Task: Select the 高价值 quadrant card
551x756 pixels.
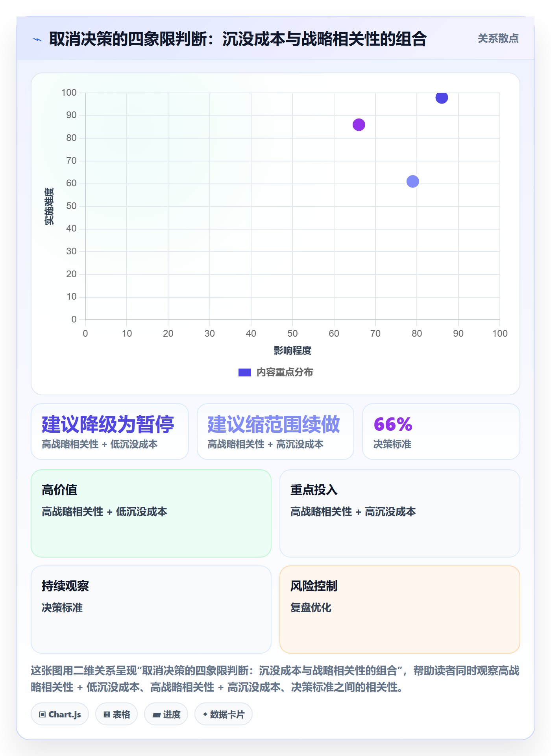Action: (151, 513)
